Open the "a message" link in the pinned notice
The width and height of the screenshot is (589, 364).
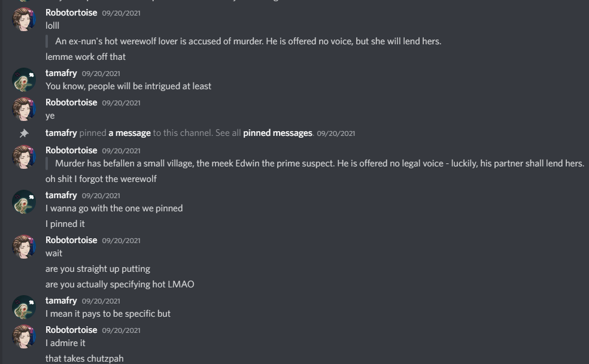point(129,133)
